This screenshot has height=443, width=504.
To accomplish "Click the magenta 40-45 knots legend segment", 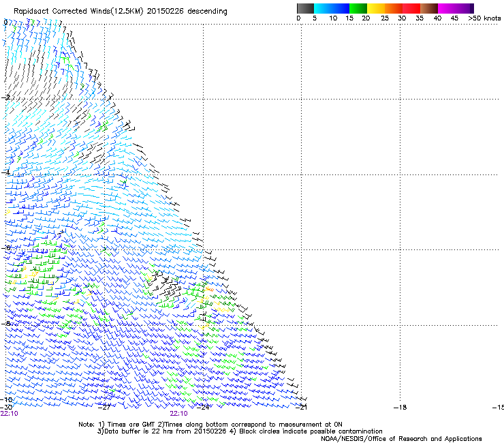I will tap(447, 8).
